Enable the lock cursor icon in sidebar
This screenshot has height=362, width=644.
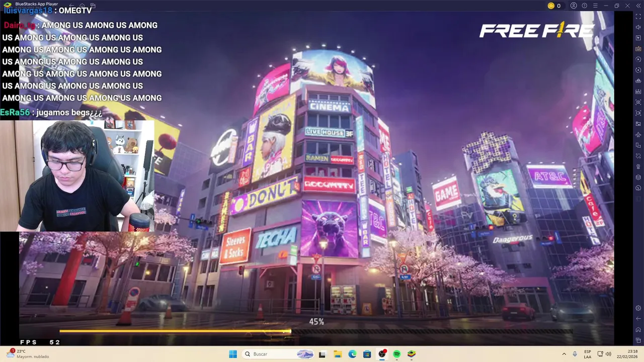point(638,38)
